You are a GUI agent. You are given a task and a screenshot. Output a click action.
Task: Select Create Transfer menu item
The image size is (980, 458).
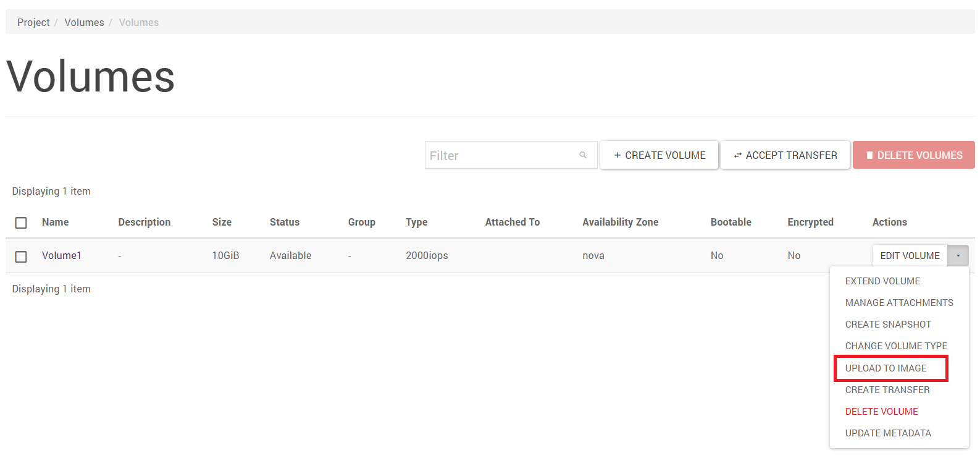click(x=887, y=390)
